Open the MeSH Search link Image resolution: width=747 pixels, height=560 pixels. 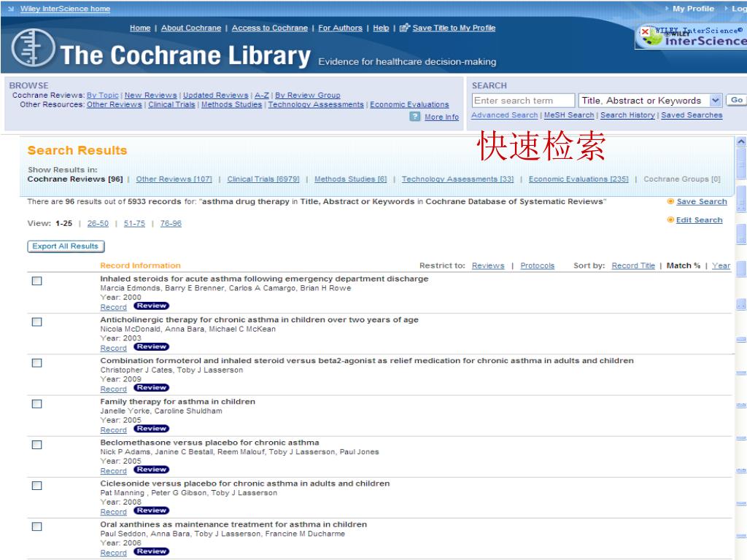(569, 115)
